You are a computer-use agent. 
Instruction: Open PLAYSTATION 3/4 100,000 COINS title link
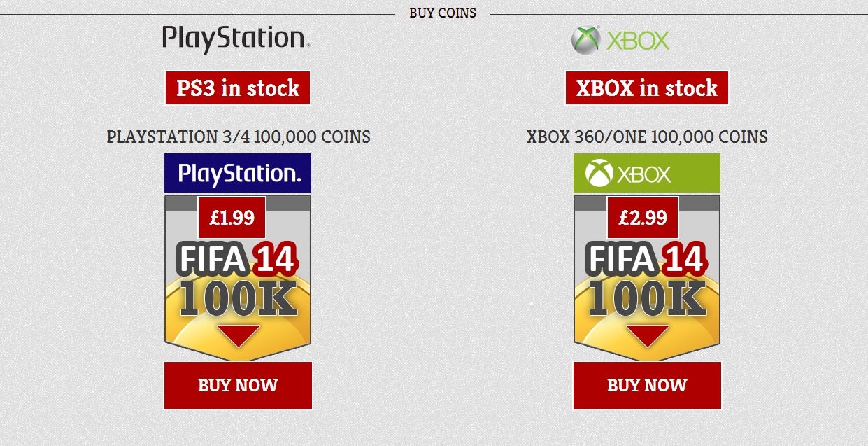coord(239,137)
